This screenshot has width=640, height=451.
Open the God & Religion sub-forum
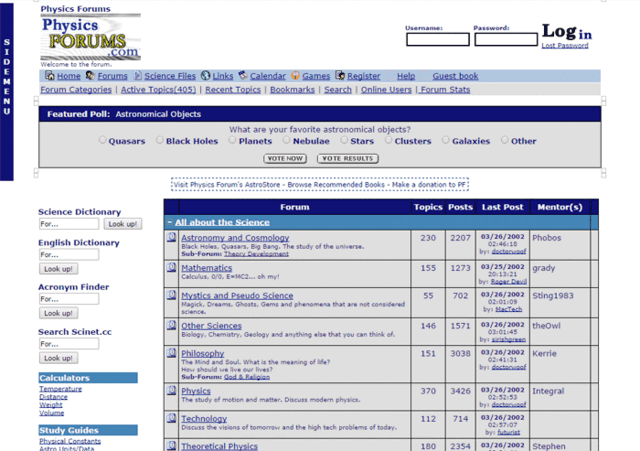pyautogui.click(x=247, y=377)
